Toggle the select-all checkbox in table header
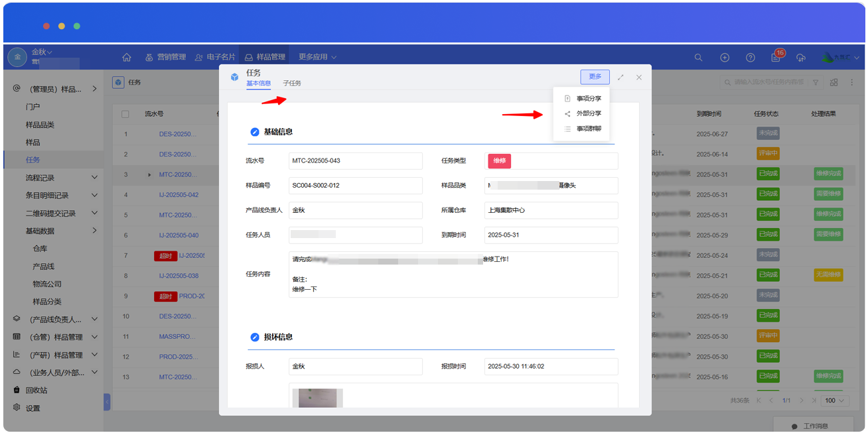This screenshot has width=868, height=435. 125,114
